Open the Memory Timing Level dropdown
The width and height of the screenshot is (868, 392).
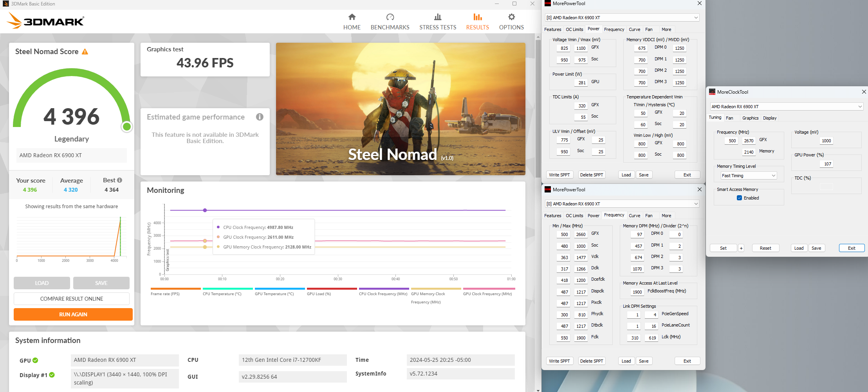click(x=748, y=175)
